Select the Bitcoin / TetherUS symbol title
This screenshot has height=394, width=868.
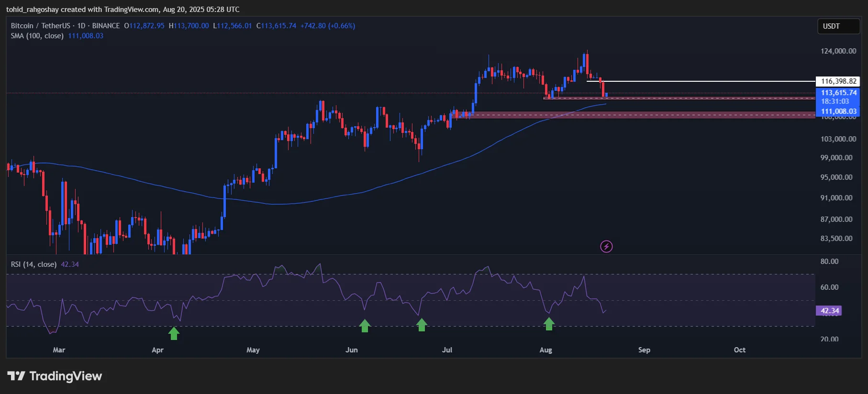pyautogui.click(x=41, y=26)
